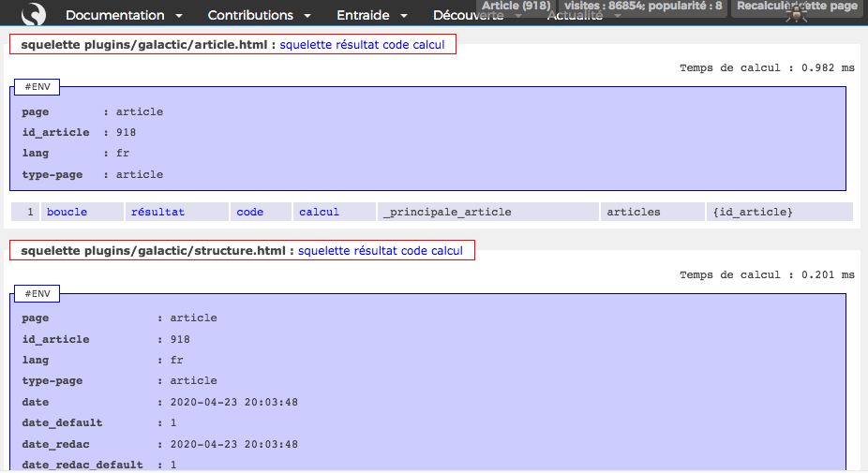Screen dimensions: 868x473
Task: Click the _principale_article loop name cell
Action: coord(447,213)
